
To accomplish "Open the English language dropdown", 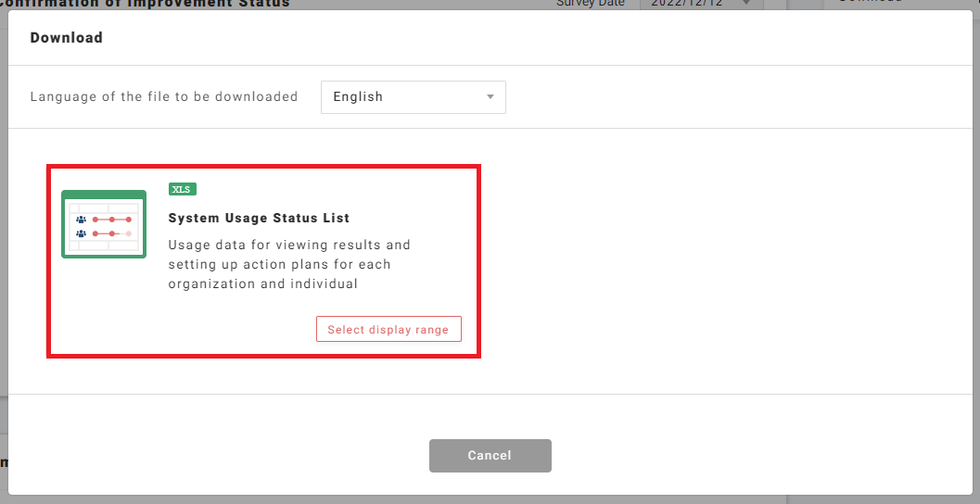I will (413, 96).
